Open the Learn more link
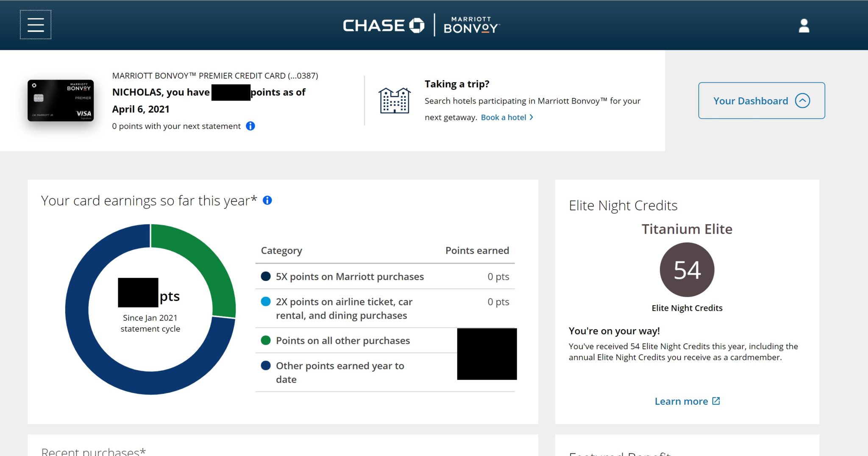Screen dimensions: 868x456 [x=681, y=401]
